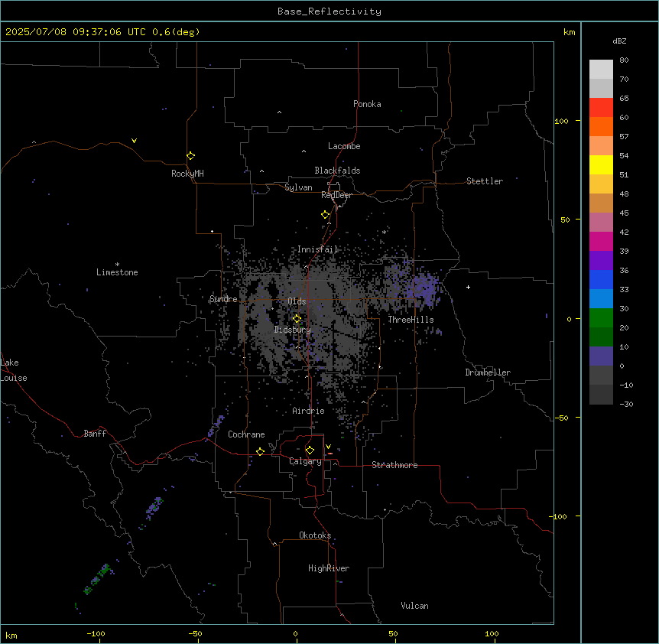The image size is (659, 644).
Task: Click the Didsbury town label
Action: [293, 330]
